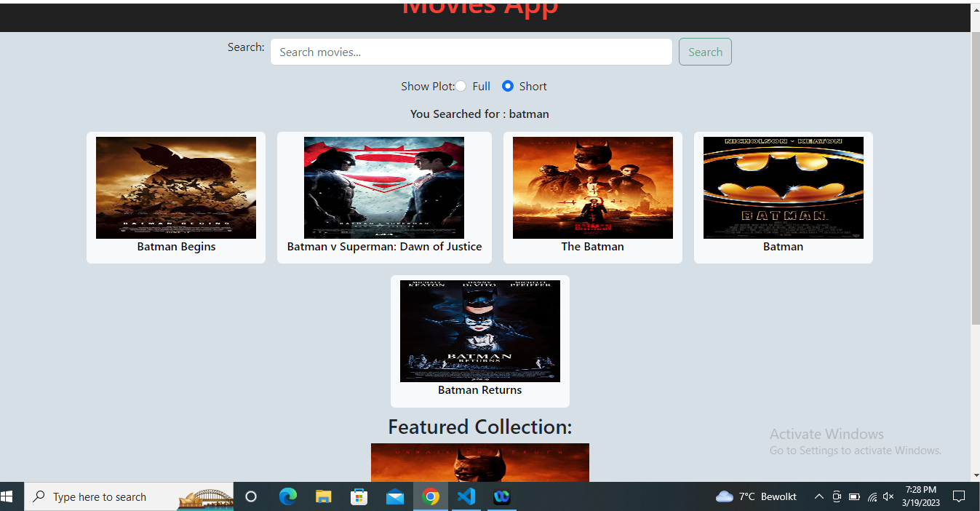Launch Microsoft Edge from the taskbar
The image size is (980, 511).
[288, 496]
